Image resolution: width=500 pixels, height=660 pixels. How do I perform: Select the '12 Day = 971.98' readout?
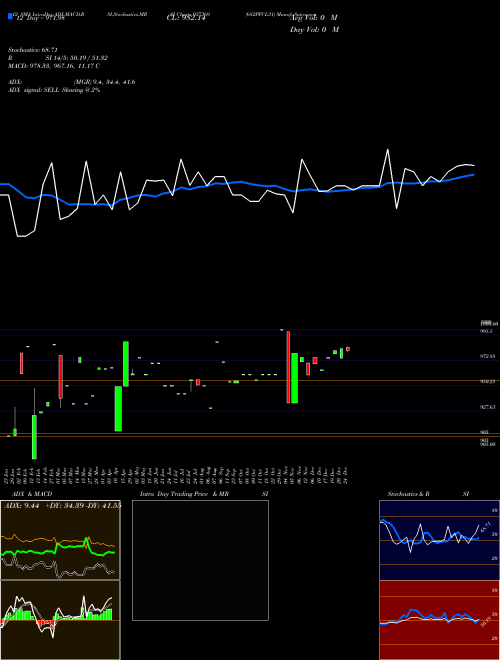pyautogui.click(x=40, y=18)
